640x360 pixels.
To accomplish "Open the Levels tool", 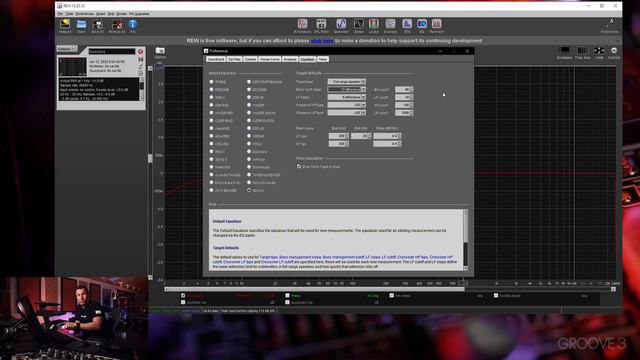I will point(373,24).
